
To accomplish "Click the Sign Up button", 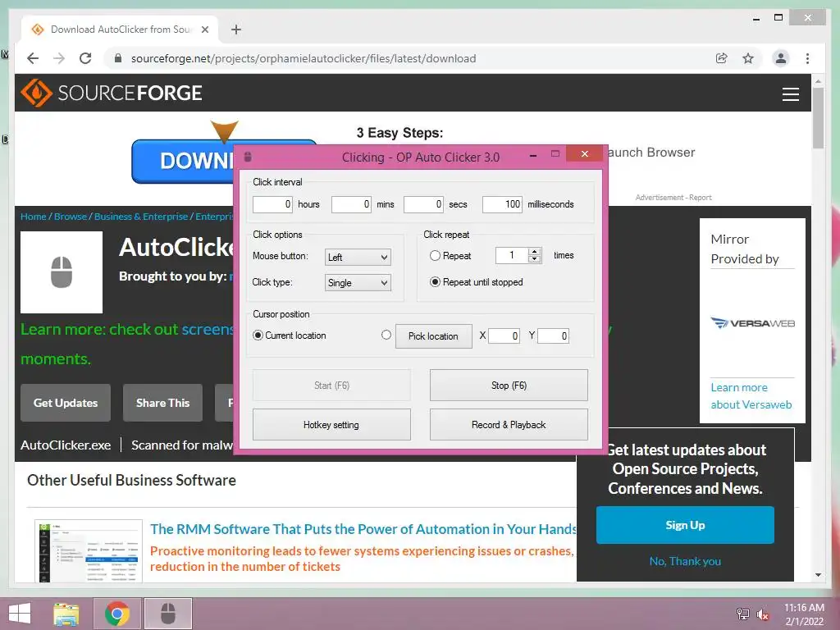I will [x=685, y=525].
